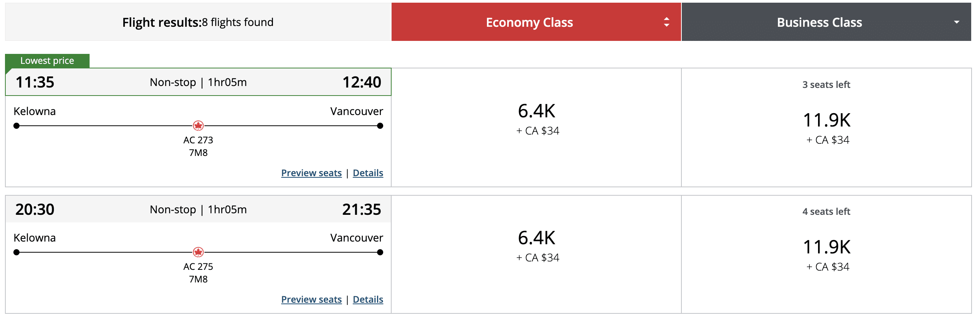The image size is (980, 318).
Task: Click the 20:30 to 21:35 flight time header
Action: point(198,209)
